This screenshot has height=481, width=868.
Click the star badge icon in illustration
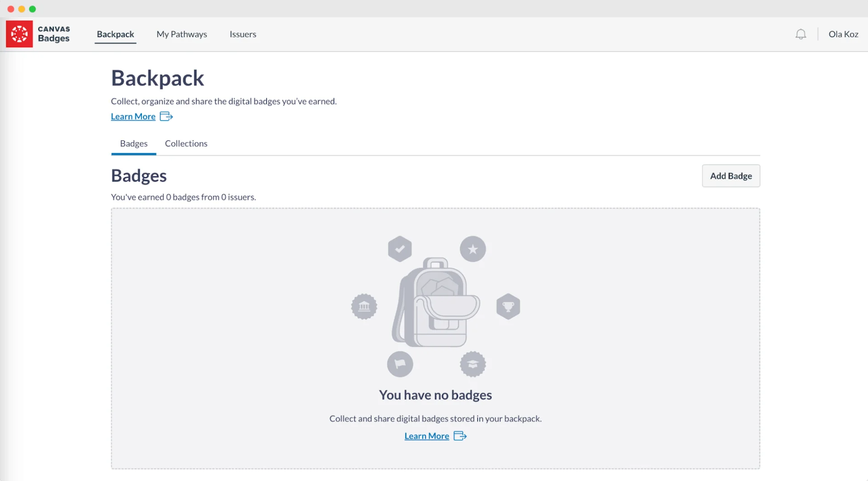tap(473, 249)
